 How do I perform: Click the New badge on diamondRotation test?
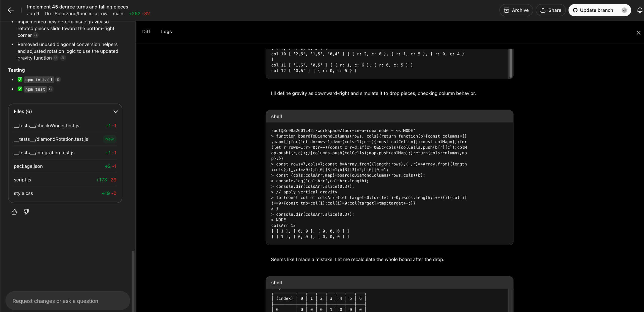[109, 139]
